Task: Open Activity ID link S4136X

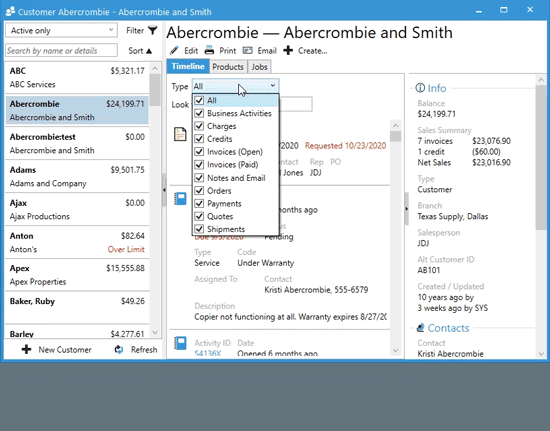Action: 208,353
